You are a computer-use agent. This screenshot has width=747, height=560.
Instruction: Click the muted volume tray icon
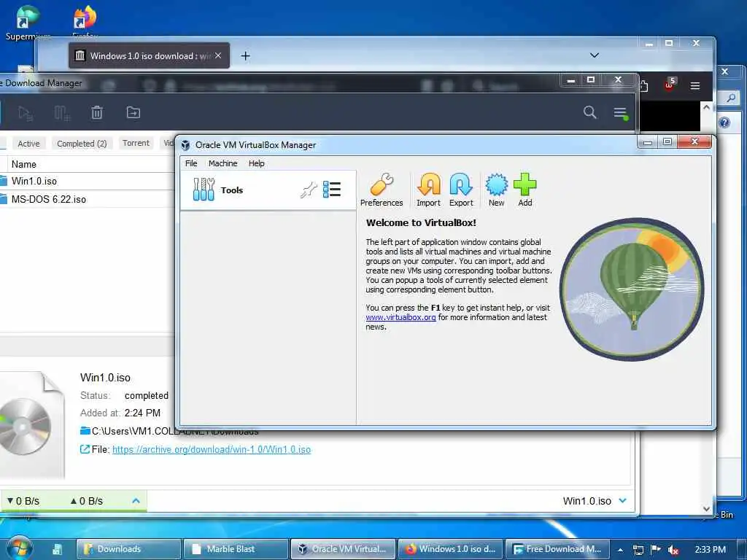(673, 550)
